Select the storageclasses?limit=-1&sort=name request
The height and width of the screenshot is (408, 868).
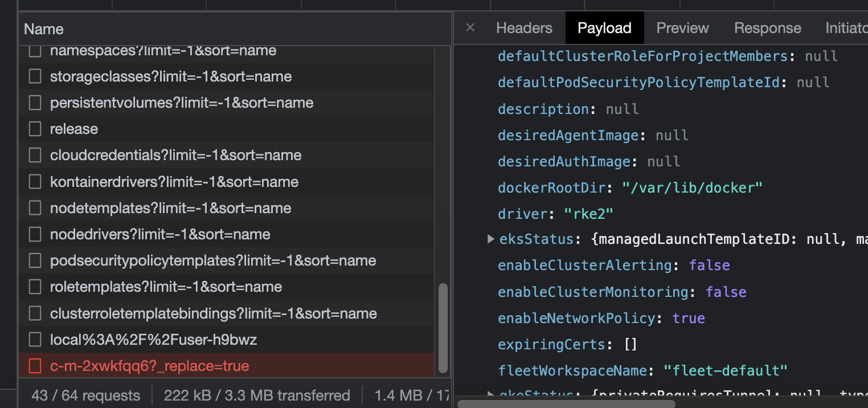pyautogui.click(x=227, y=76)
